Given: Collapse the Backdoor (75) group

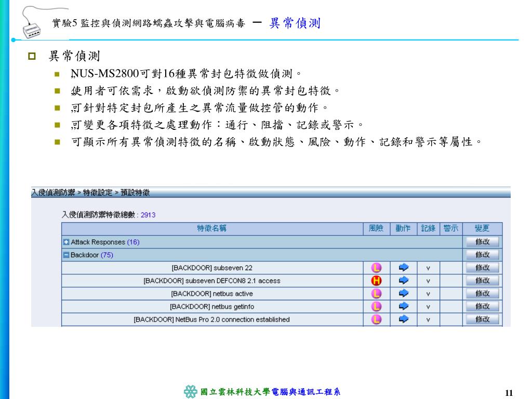Looking at the screenshot, I should tap(66, 255).
